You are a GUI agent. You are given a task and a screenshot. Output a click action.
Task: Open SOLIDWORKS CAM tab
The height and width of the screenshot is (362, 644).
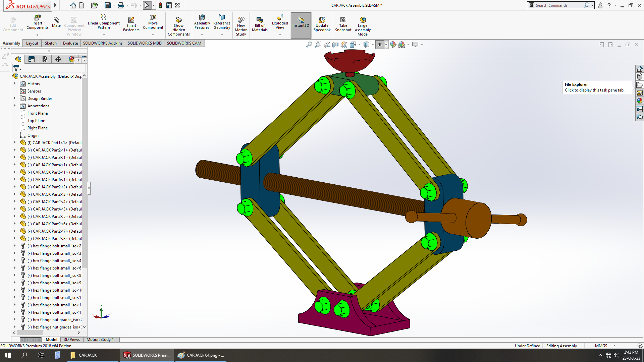click(x=184, y=43)
